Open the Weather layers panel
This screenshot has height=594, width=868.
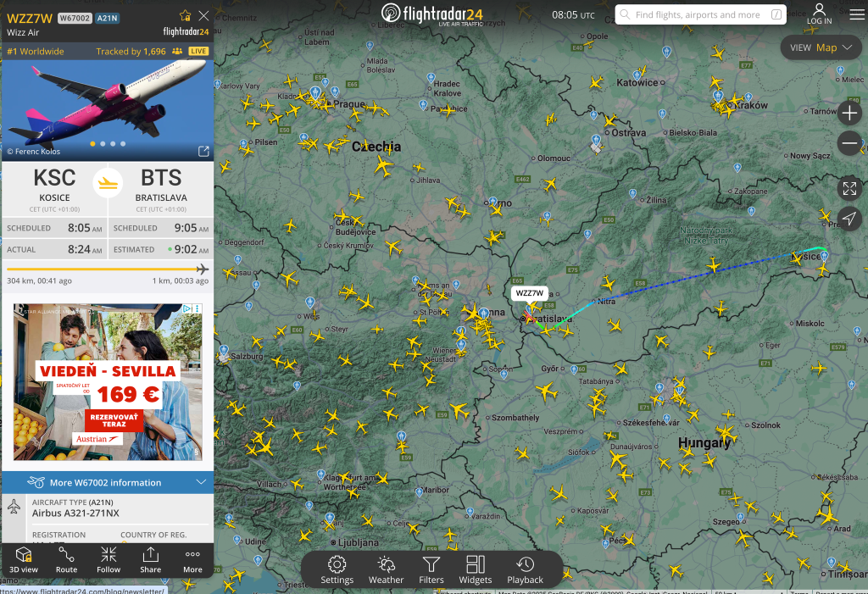386,570
